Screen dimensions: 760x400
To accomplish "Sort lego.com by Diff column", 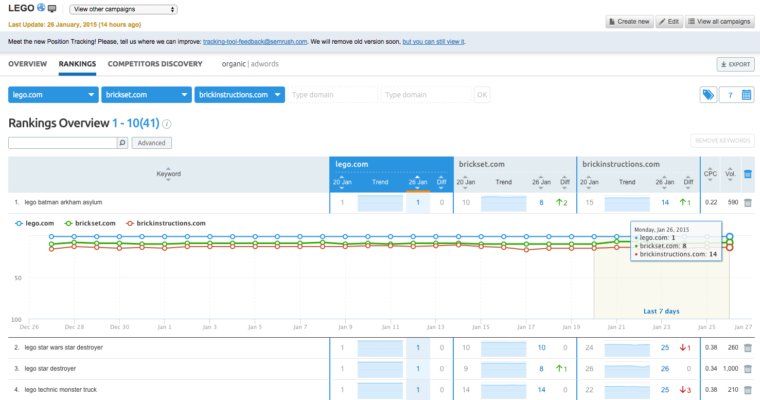I will (x=442, y=182).
